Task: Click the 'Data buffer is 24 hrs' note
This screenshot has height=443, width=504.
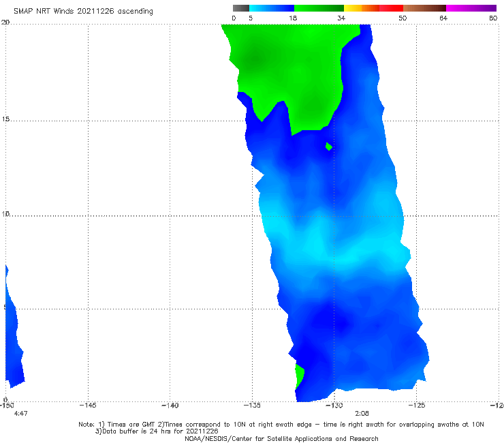Action: coord(157,431)
